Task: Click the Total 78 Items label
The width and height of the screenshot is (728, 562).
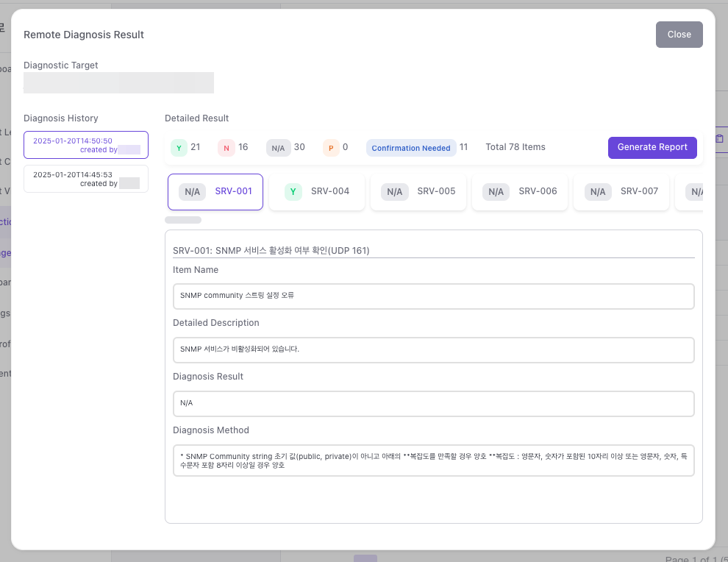Action: 515,147
